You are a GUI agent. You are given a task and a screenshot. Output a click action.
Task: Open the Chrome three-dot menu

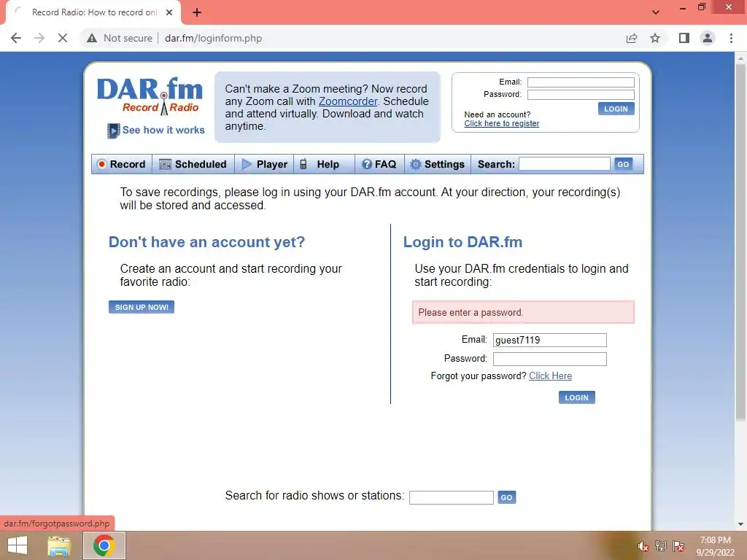pos(731,38)
